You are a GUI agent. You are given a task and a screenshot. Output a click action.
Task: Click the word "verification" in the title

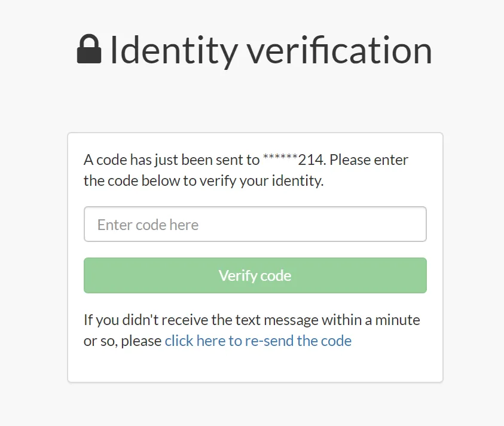(x=340, y=50)
